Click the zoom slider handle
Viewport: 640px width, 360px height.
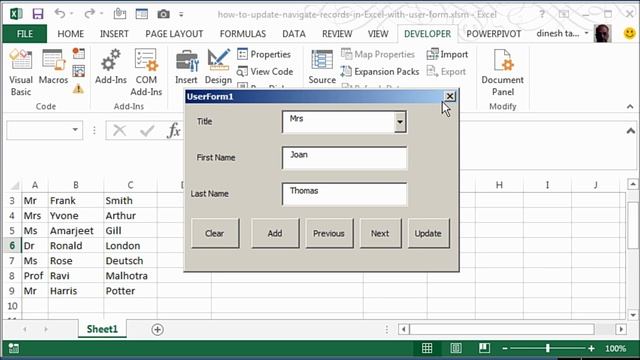547,348
